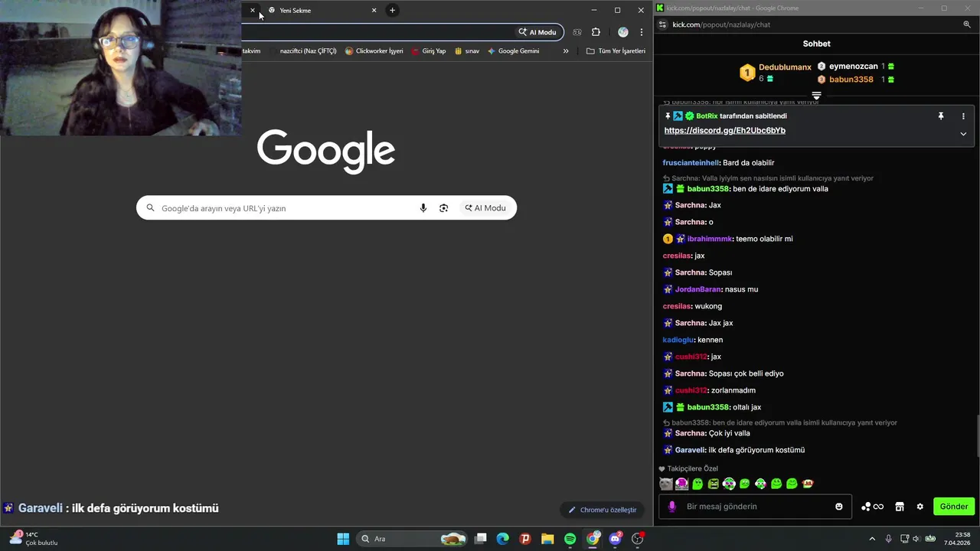Click the Gönder send button
This screenshot has height=551, width=980.
[954, 507]
